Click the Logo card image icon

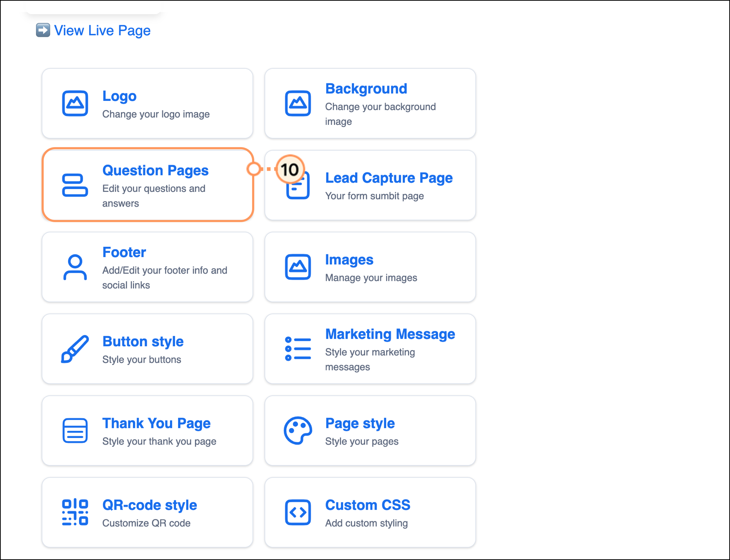[x=75, y=103]
